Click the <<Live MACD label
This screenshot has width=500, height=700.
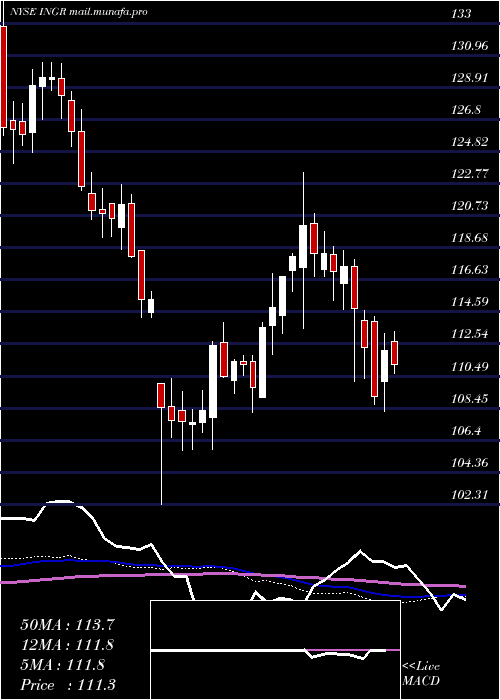[421, 674]
